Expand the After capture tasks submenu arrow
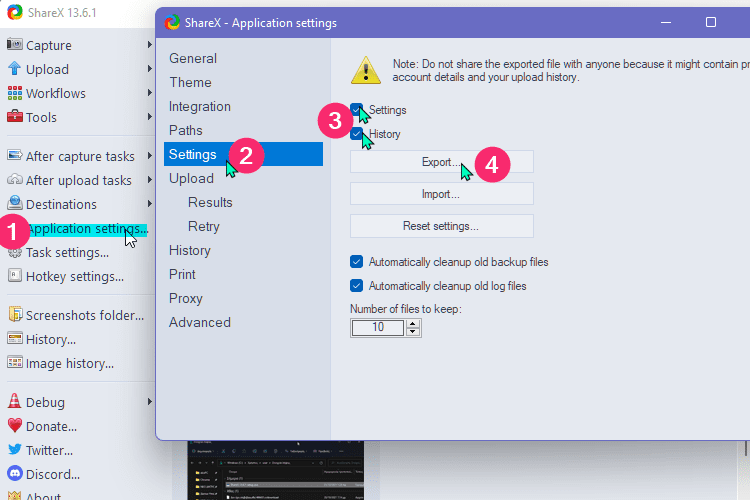This screenshot has width=750, height=500. click(x=150, y=156)
